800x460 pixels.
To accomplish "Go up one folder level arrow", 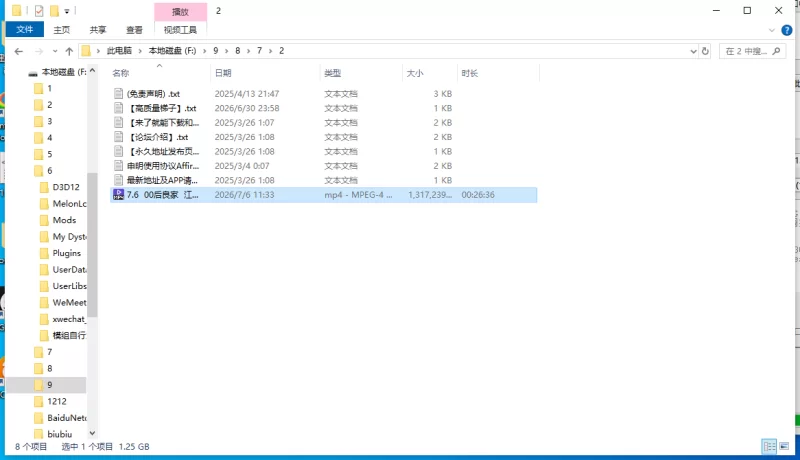I will point(69,51).
